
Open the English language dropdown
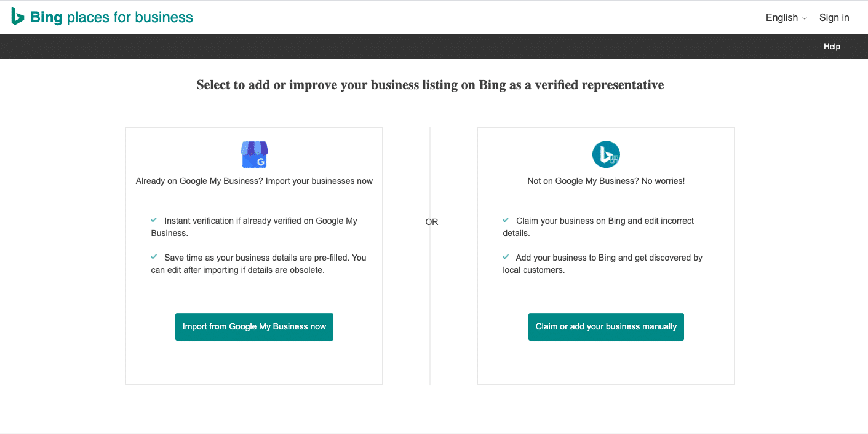point(786,17)
